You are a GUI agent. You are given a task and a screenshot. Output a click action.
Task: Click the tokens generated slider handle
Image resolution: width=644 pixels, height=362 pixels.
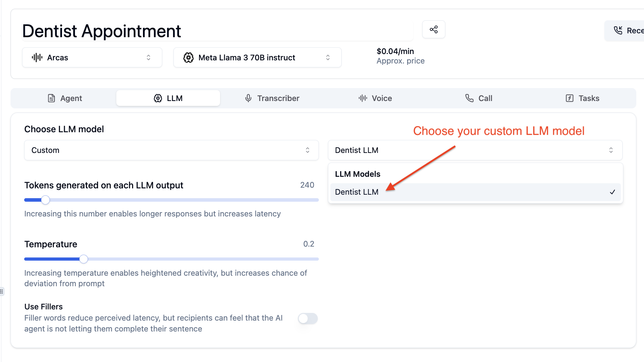[x=46, y=200]
